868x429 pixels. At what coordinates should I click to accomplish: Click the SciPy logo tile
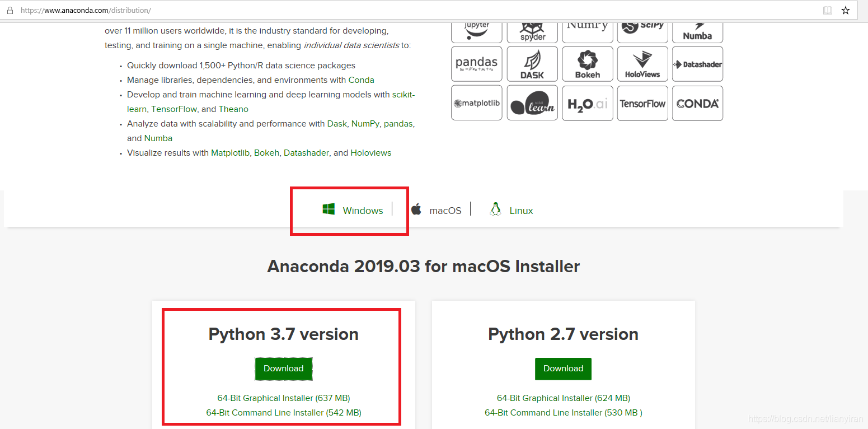tap(642, 33)
